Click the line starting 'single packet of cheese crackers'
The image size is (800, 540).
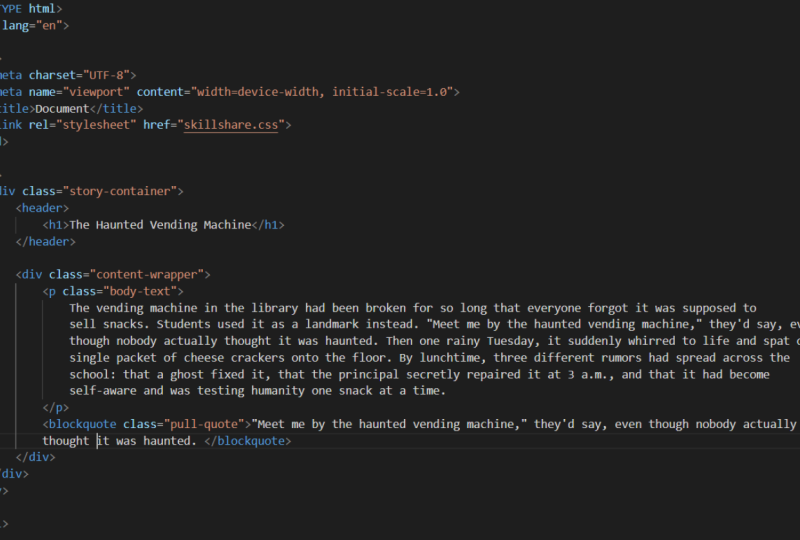pos(430,358)
